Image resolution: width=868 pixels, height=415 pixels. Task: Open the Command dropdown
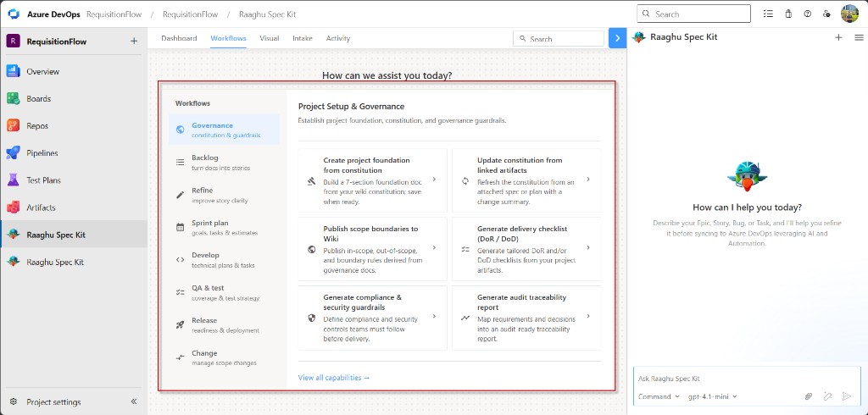(659, 396)
